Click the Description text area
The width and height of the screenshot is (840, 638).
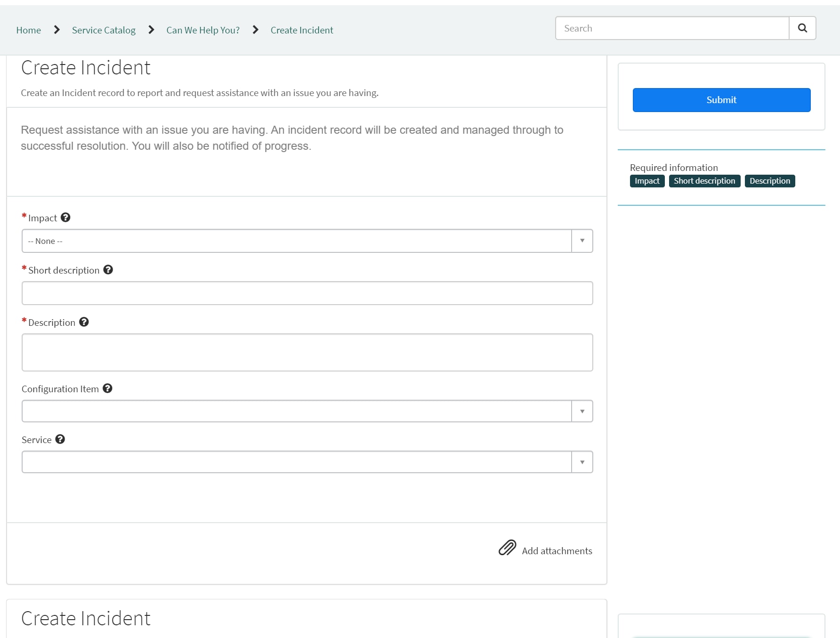pos(307,352)
